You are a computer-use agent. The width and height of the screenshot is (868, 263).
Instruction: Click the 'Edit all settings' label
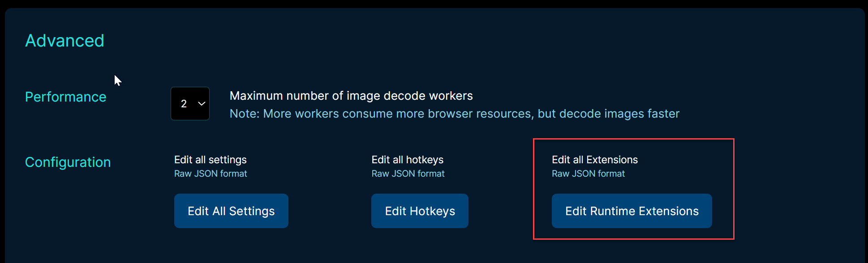[x=211, y=160]
